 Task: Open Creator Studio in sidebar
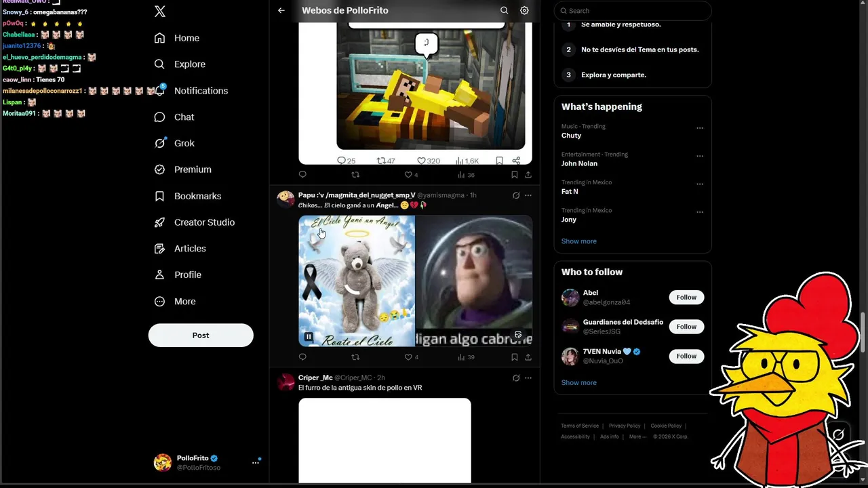tap(195, 222)
